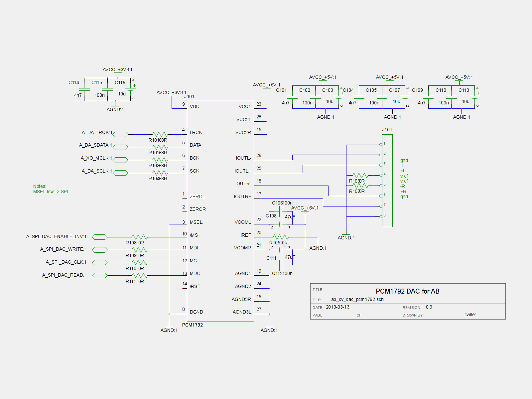
Task: Select the AGND:1 label beside resistor R105
Action: coord(318,248)
